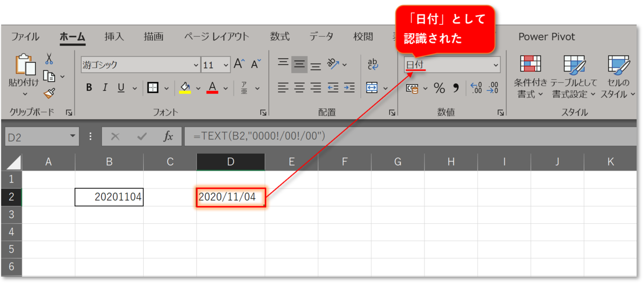This screenshot has height=285, width=644.
Task: Open the number format dropdown showing 日付
Action: pyautogui.click(x=495, y=65)
